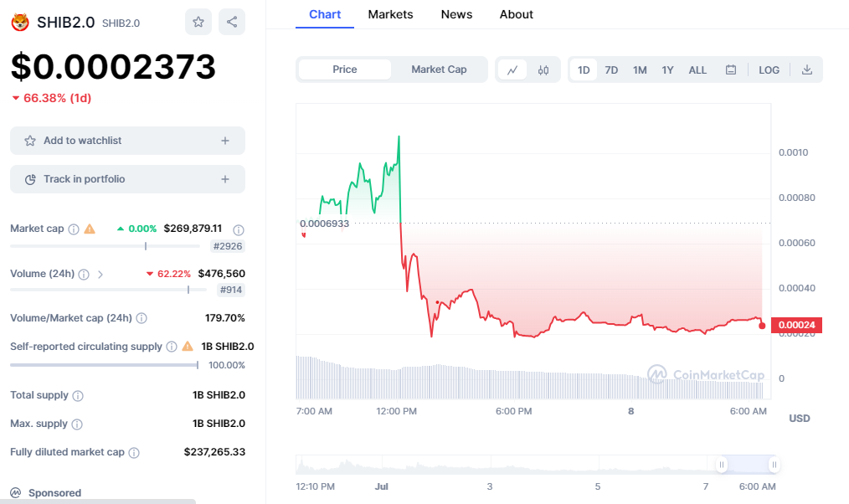Viewport: 849px width, 504px height.
Task: Toggle LOG scale on chart
Action: tap(769, 69)
